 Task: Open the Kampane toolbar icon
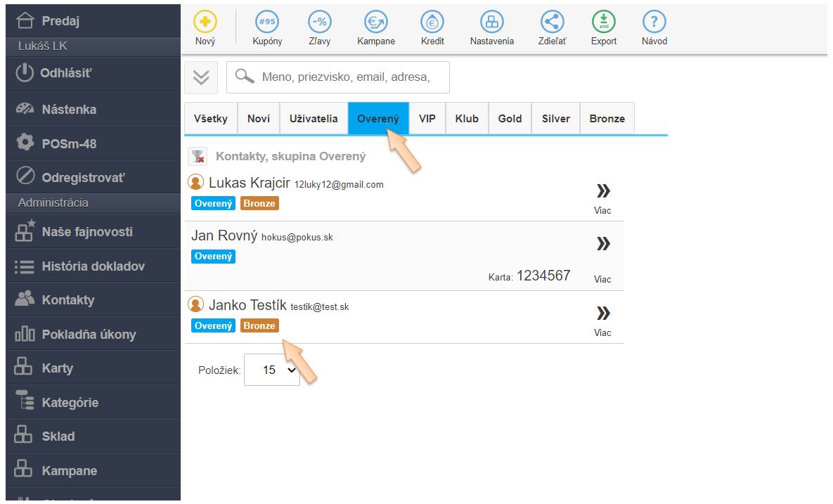(x=376, y=22)
